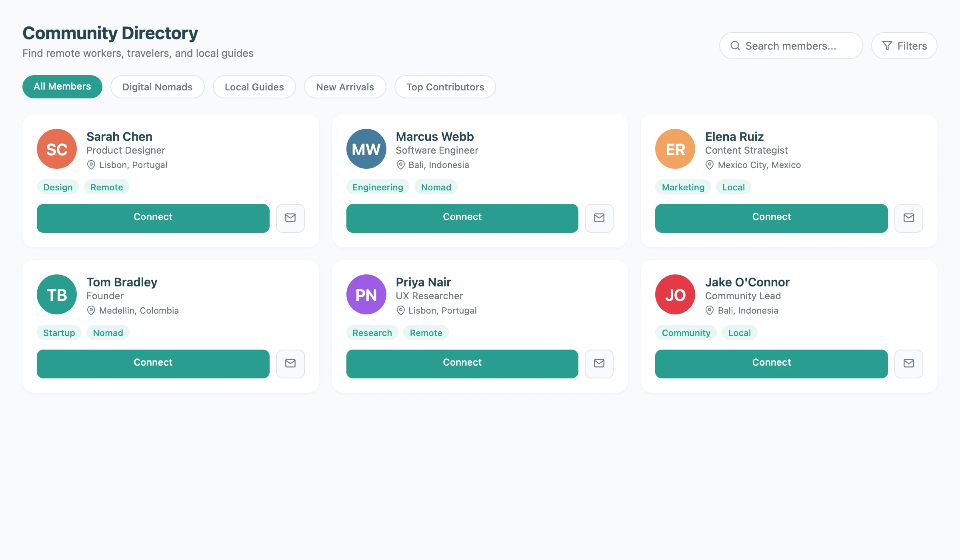Message Marcus Webb via envelope icon
960x560 pixels.
coord(599,218)
